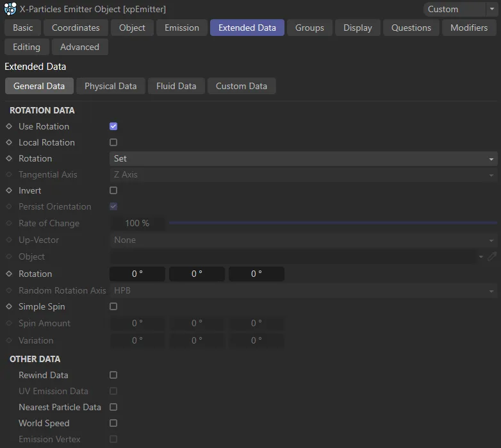Click the X-Particles emitter object icon
Viewport: 501px width, 448px height.
10,9
